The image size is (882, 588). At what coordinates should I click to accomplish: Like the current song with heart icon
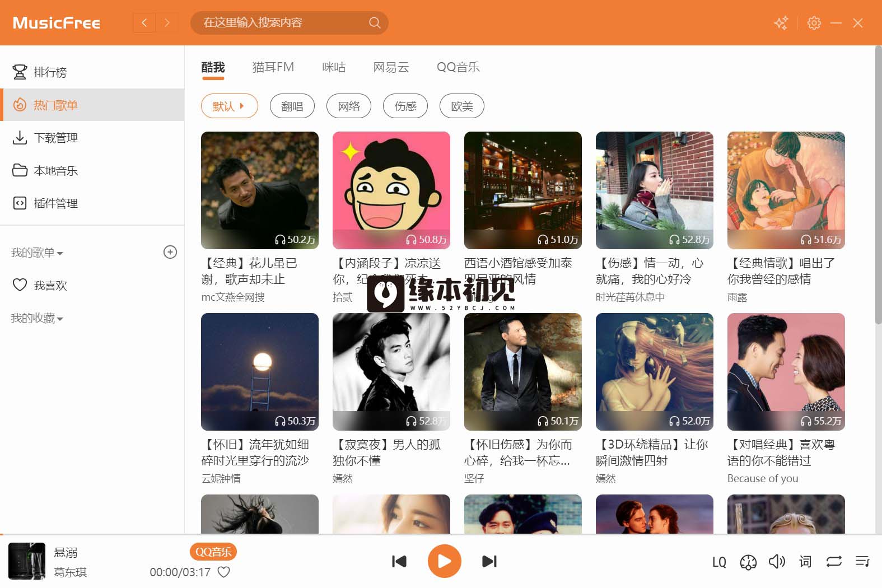click(224, 572)
